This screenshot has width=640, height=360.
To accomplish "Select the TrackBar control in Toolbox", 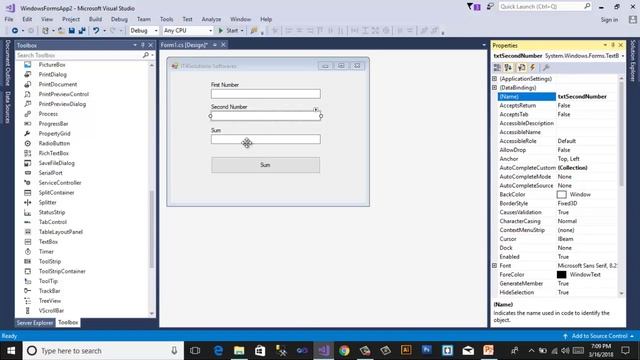I will coord(49,291).
